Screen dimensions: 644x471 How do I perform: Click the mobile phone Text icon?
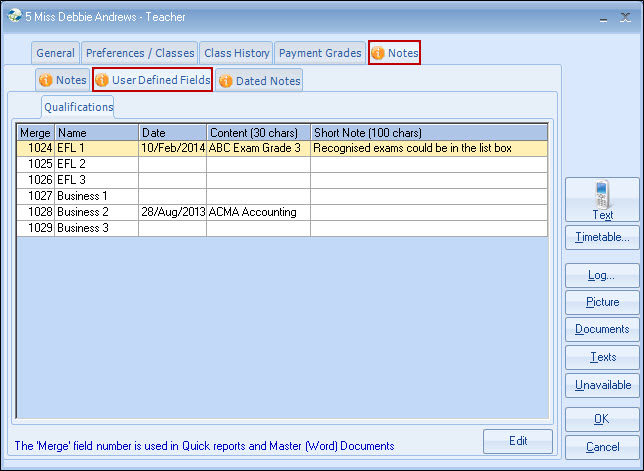602,192
